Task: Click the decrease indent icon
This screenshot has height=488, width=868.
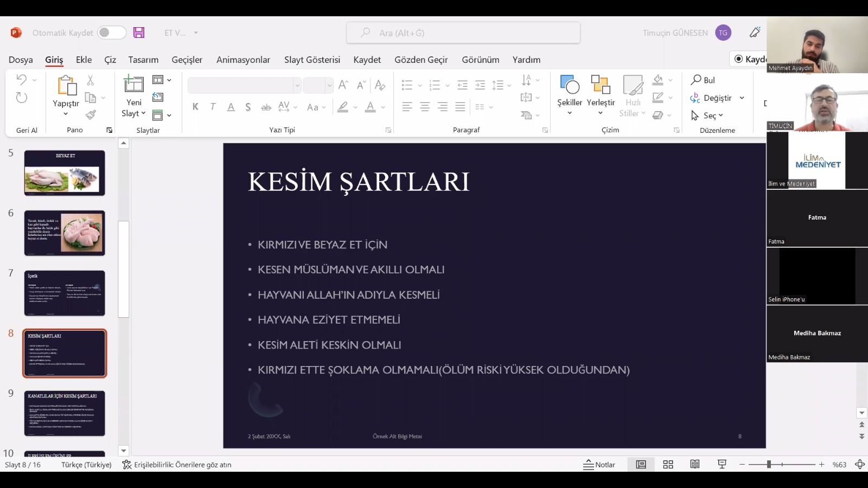Action: pos(462,85)
